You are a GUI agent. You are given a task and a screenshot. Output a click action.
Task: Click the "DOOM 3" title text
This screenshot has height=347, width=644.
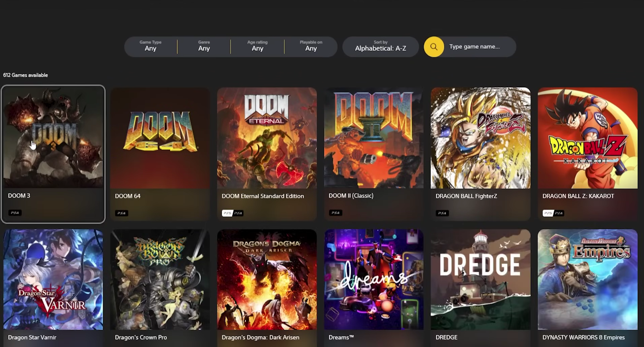(x=19, y=195)
